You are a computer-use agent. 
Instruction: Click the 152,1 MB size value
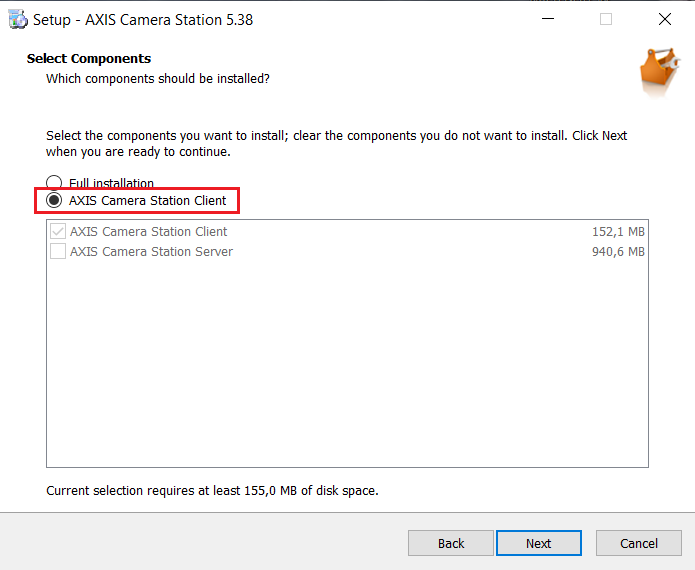618,231
